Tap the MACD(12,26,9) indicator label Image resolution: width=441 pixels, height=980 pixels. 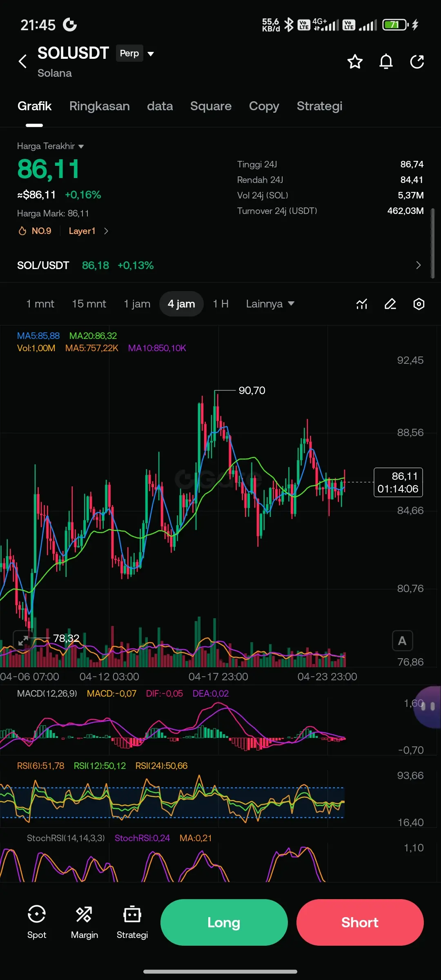pos(47,693)
